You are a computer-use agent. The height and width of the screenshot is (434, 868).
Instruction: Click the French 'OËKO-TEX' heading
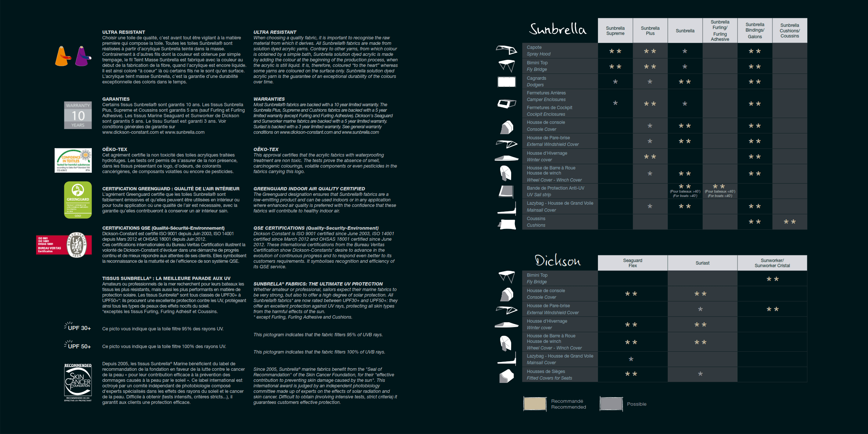pyautogui.click(x=115, y=150)
